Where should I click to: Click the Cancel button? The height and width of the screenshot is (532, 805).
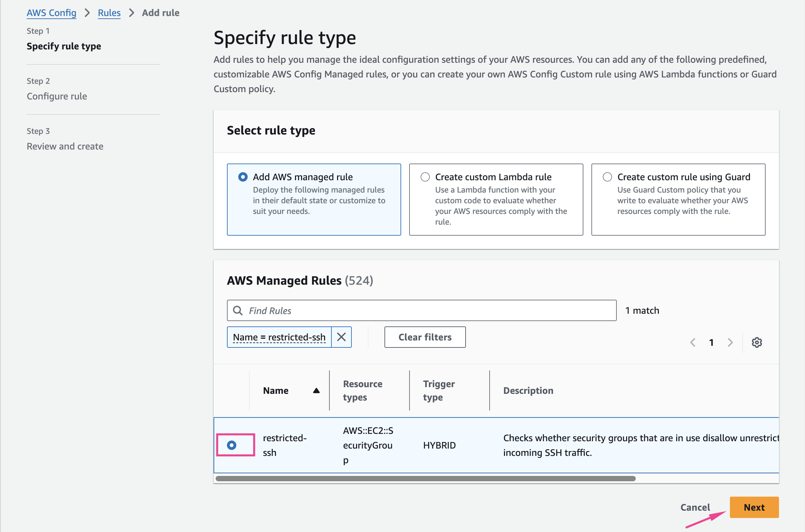[695, 507]
